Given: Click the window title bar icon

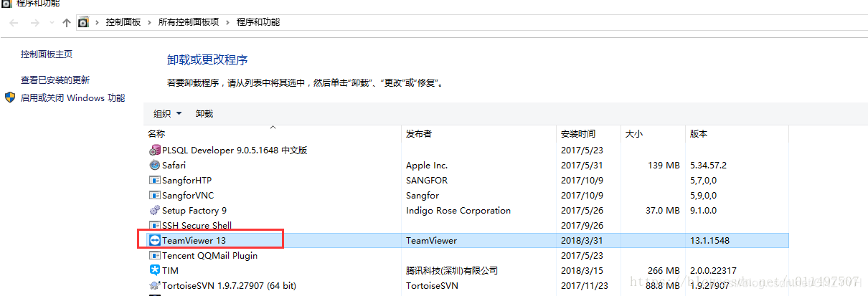Looking at the screenshot, I should coord(5,3).
